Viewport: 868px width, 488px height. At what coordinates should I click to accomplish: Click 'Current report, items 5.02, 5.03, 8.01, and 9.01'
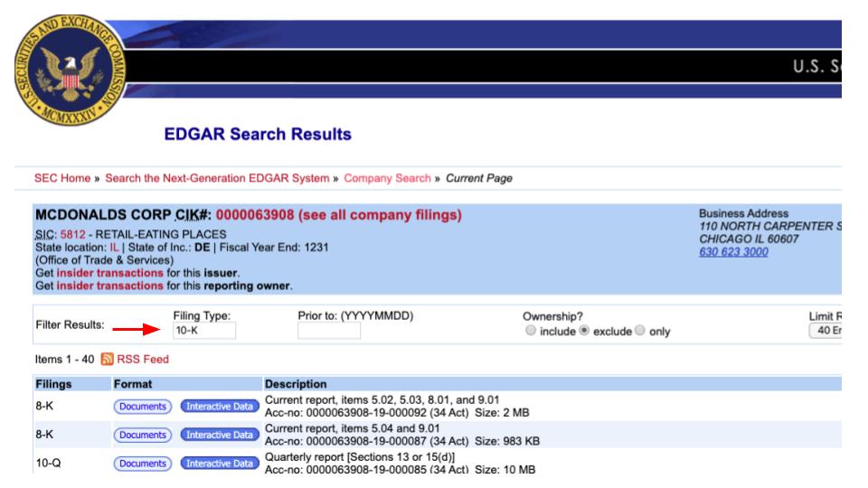tap(382, 399)
